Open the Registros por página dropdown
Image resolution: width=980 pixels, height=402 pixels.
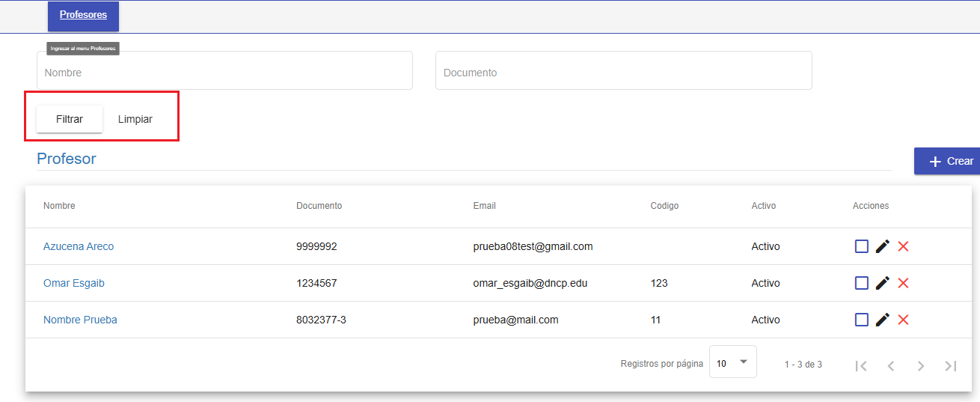coord(732,363)
